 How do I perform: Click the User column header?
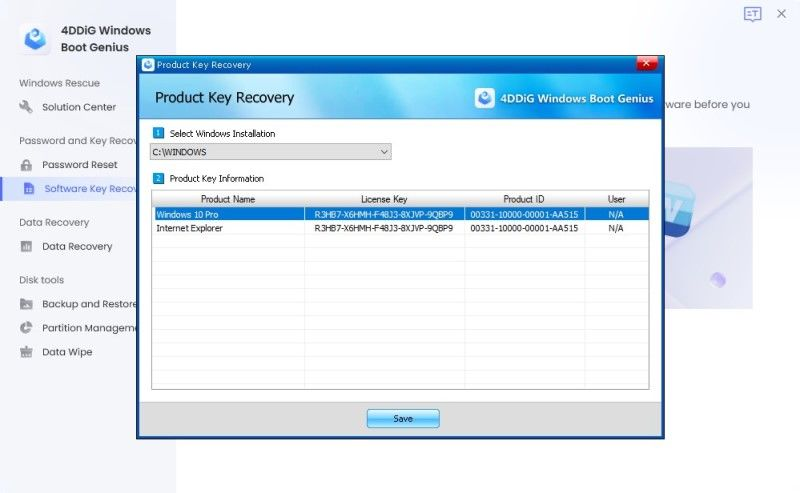tap(616, 199)
